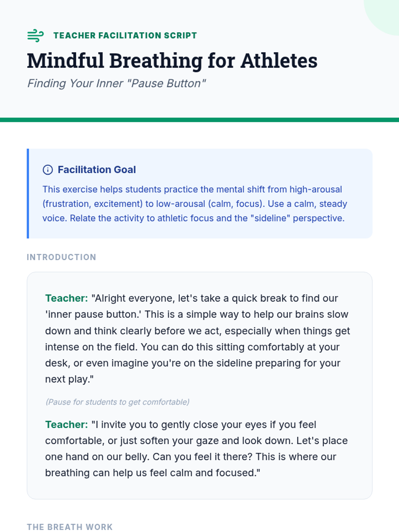Click the 'Introduction' section heading
This screenshot has height=532, width=399.
62,257
